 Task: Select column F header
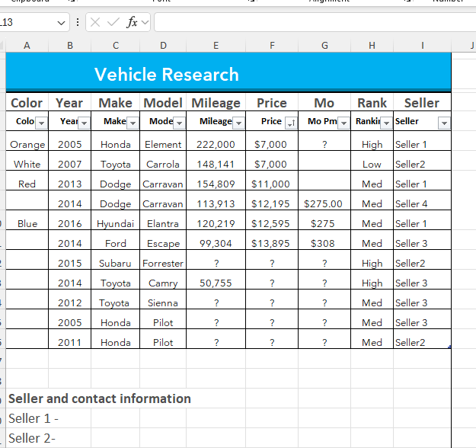(272, 46)
